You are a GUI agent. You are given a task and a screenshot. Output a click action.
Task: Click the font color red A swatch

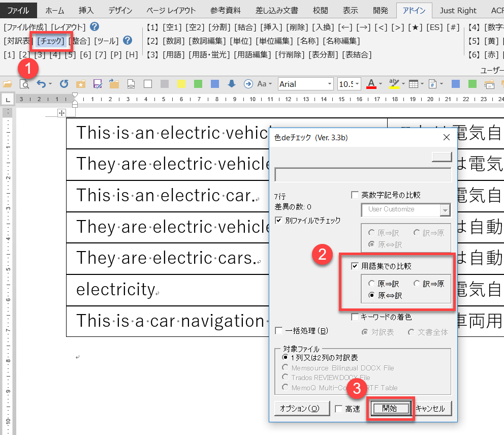(370, 84)
